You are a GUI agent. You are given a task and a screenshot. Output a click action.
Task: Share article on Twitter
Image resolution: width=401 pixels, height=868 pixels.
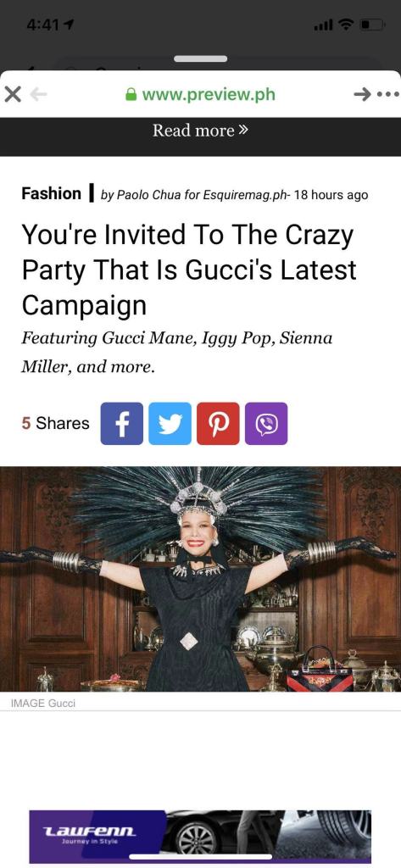point(170,424)
